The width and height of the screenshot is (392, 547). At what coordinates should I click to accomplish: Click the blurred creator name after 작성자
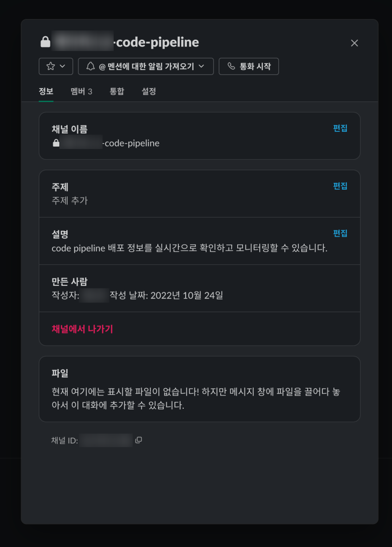[94, 296]
